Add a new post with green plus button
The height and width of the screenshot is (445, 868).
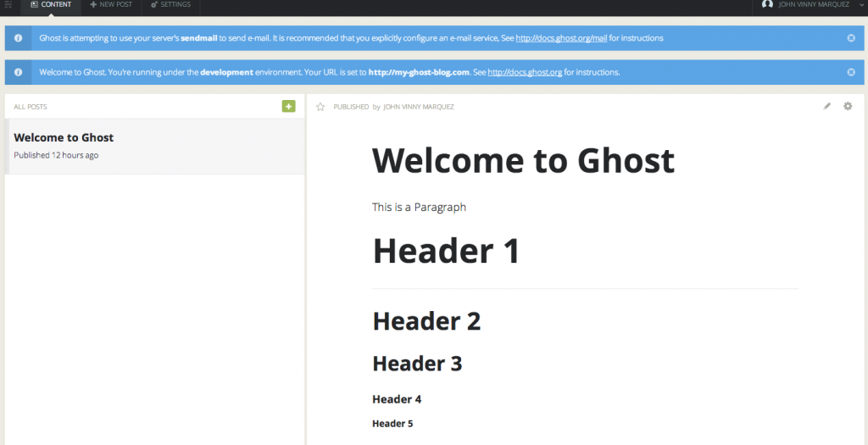pos(288,106)
